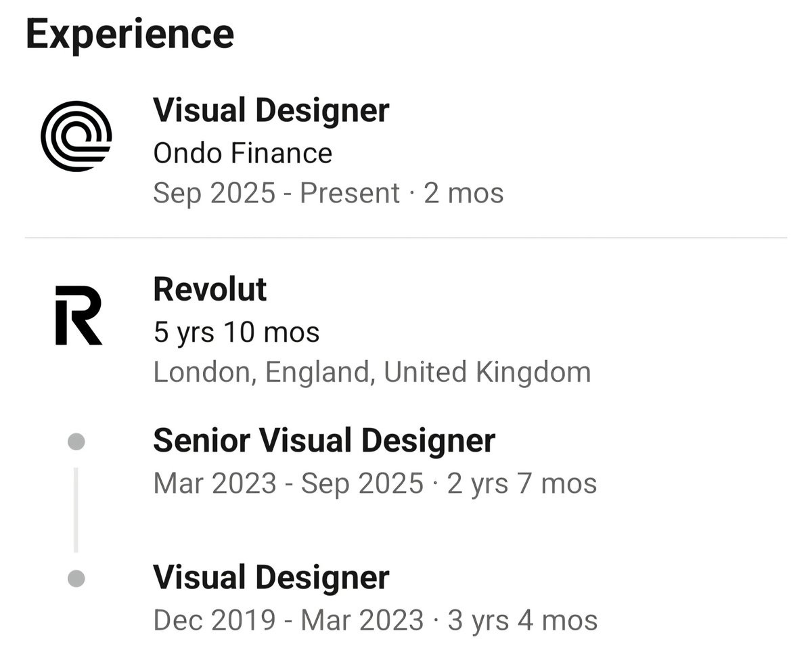This screenshot has height=650, width=812.
Task: Click the 5 yrs 10 mos duration text
Action: click(x=236, y=332)
